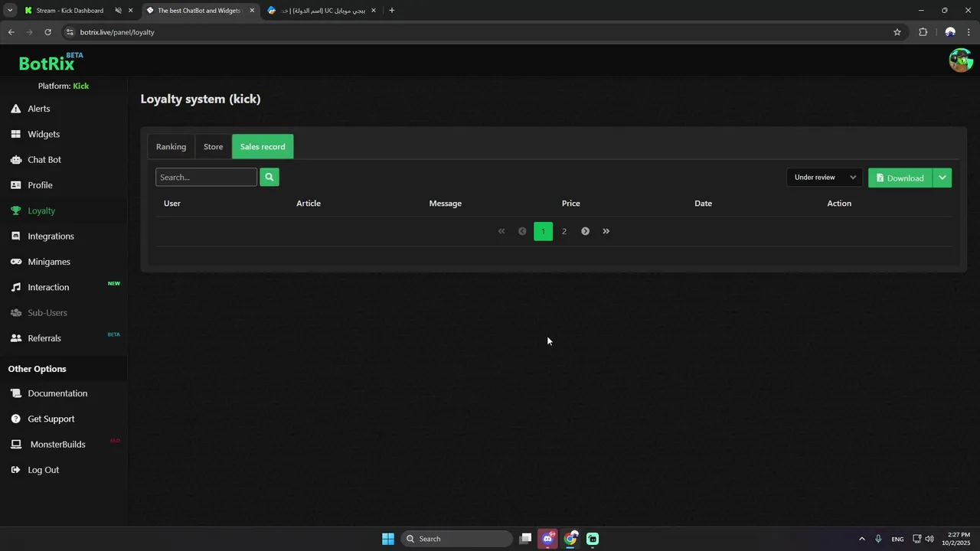Click the taskbar volume icon

[929, 539]
